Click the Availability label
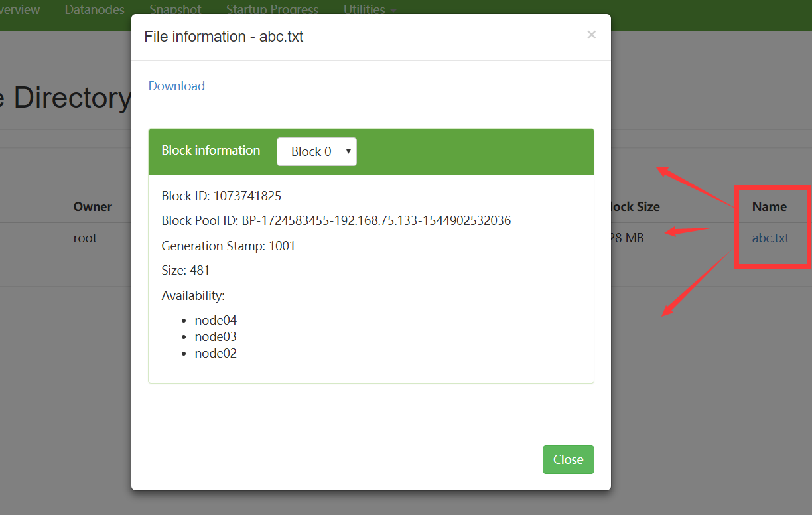Viewport: 812px width, 515px height. pyautogui.click(x=193, y=295)
